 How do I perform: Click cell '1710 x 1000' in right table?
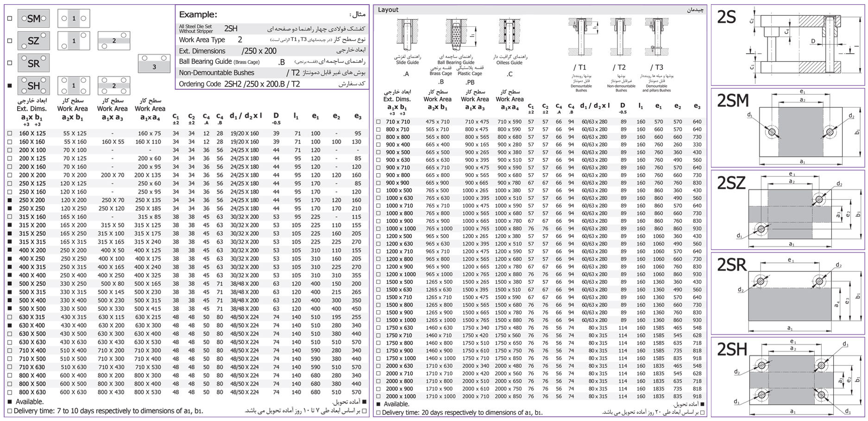pyautogui.click(x=440, y=396)
